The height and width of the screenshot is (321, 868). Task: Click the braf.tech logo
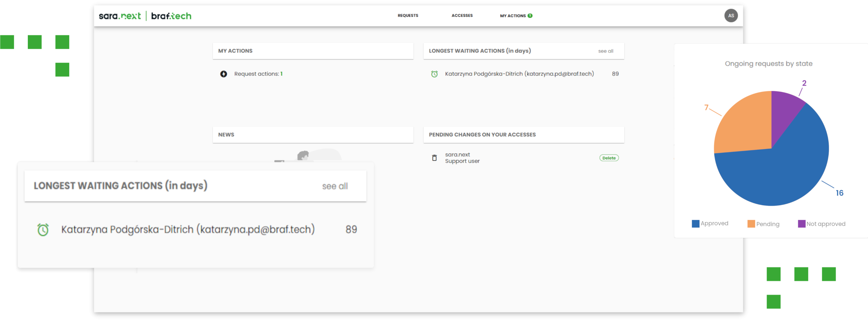click(171, 16)
